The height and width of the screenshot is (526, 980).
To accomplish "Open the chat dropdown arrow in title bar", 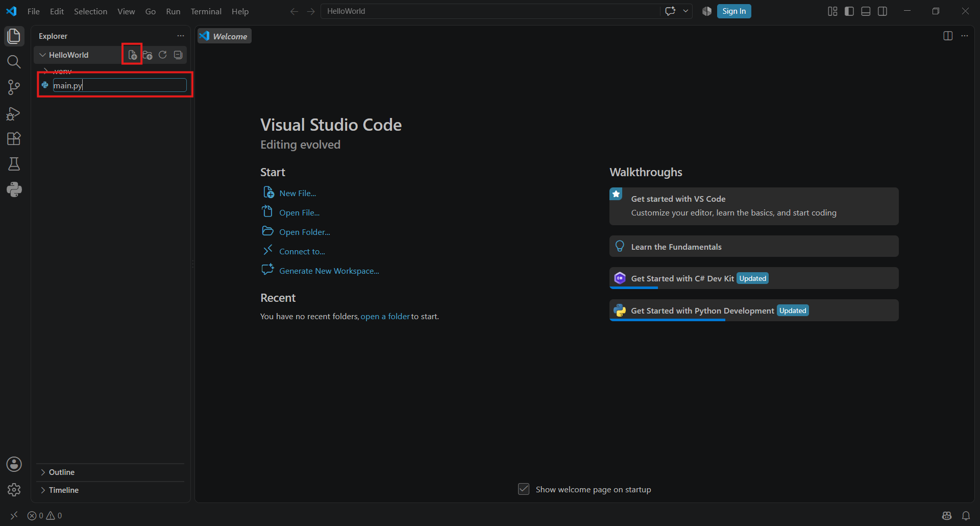I will tap(685, 11).
